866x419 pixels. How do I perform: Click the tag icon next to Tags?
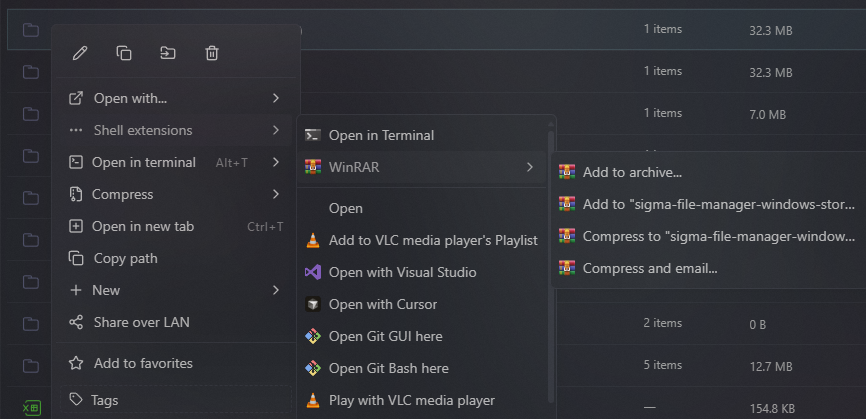pyautogui.click(x=76, y=400)
